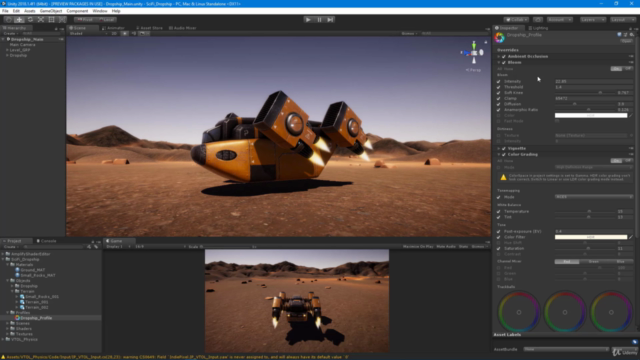Toggle the Saturation override checkbox
640x360 pixels.
[498, 249]
